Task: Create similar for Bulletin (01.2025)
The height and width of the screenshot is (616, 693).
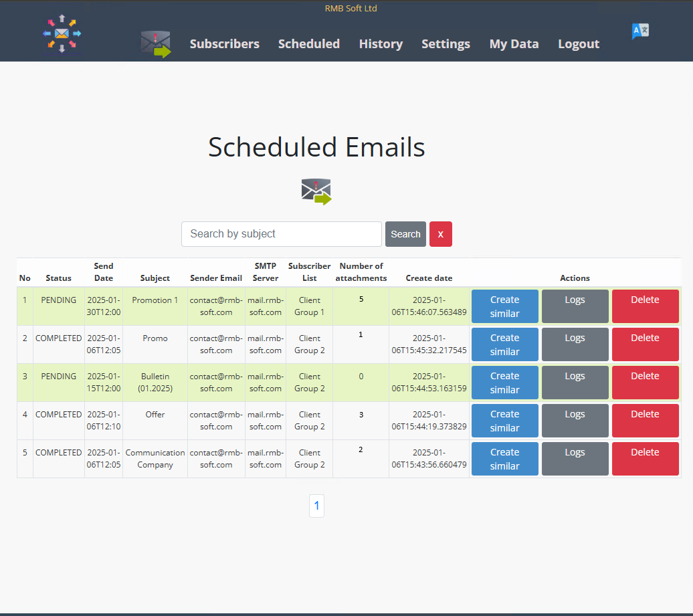Action: (505, 383)
